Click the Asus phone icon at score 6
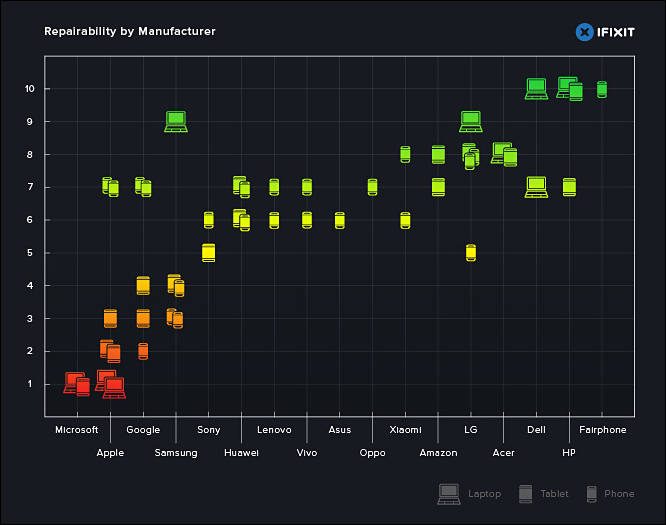Image resolution: width=666 pixels, height=525 pixels. 340,220
